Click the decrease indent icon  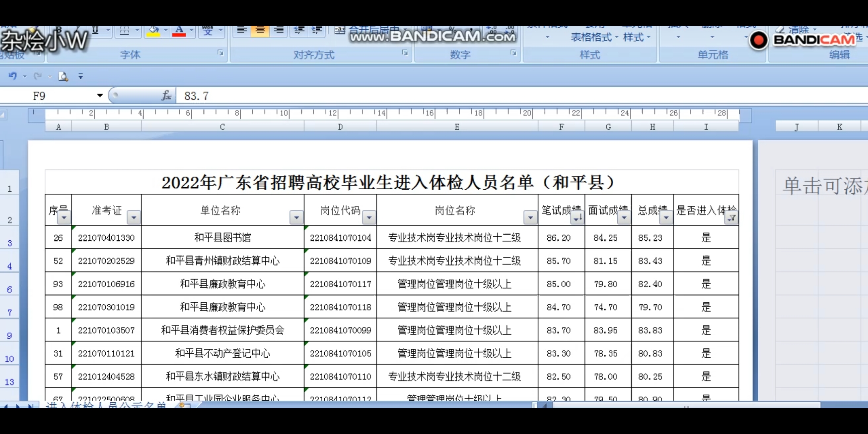click(299, 31)
